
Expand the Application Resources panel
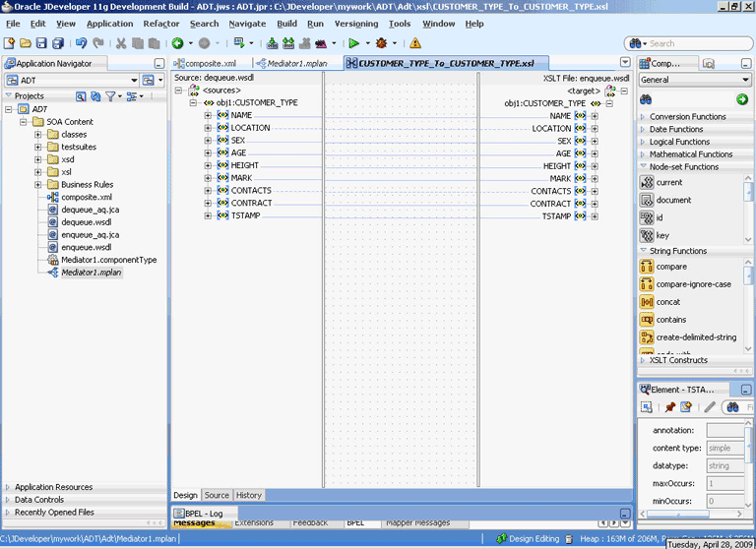click(53, 487)
